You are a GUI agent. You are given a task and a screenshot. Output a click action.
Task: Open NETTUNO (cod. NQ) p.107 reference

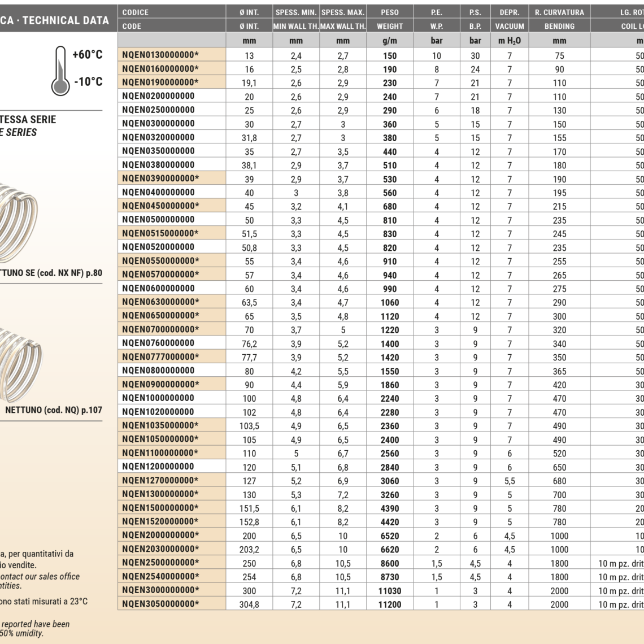coord(54,410)
